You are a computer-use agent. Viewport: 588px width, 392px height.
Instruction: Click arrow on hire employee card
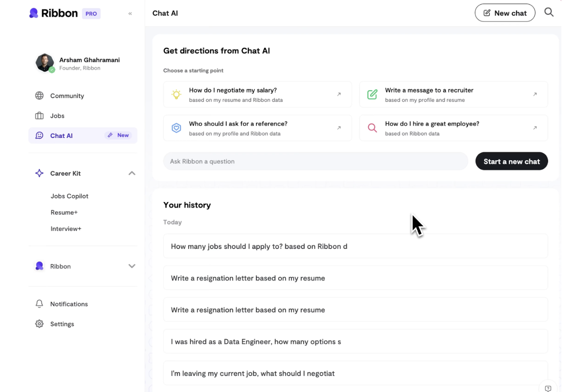coord(535,127)
